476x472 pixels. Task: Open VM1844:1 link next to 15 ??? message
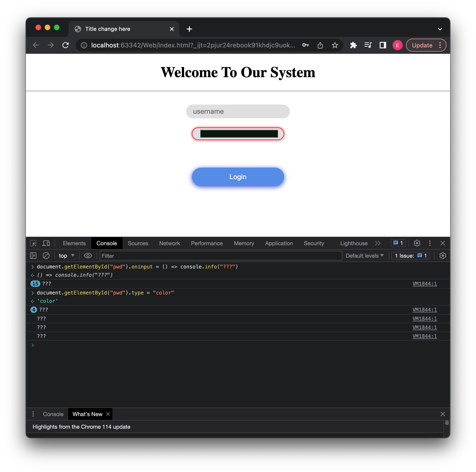(x=425, y=284)
